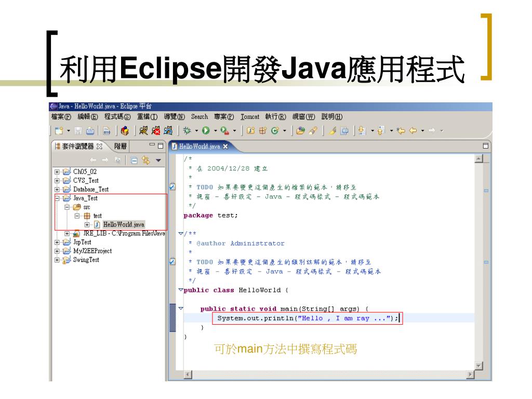
Task: Open the 程式碼(S) menu
Action: click(117, 117)
